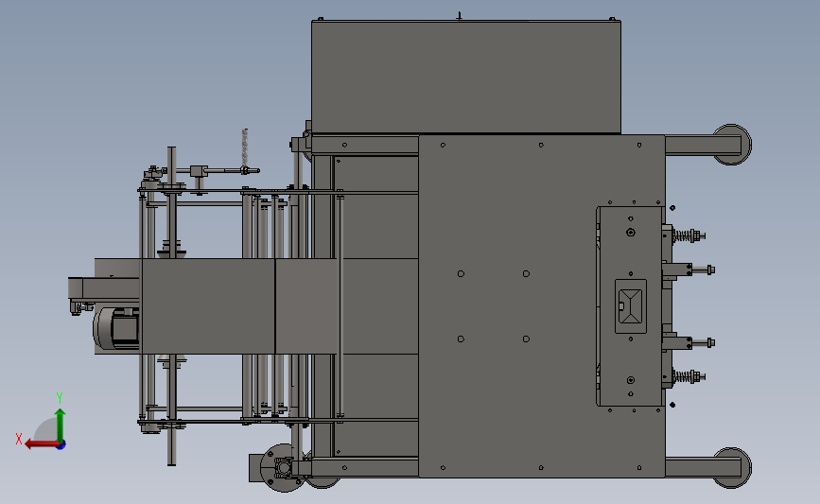Select the upper-left circular hole in main plate
This screenshot has height=504, width=820.
click(461, 274)
